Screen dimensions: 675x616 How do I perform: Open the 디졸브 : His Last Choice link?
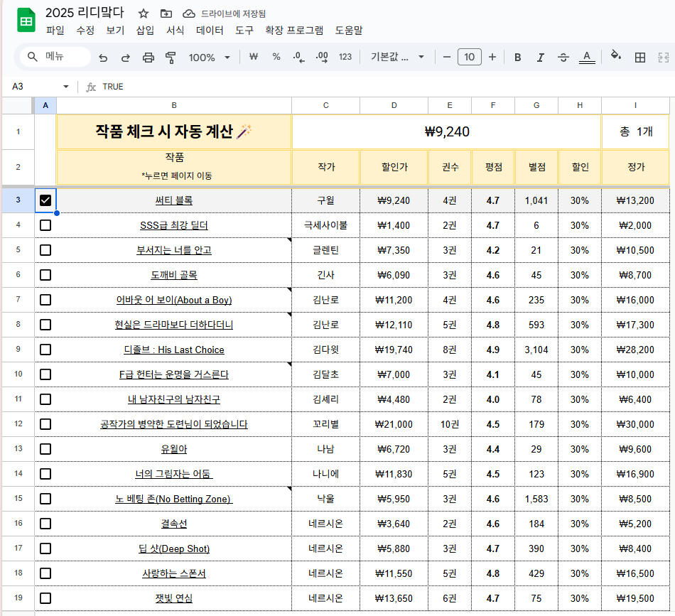click(174, 350)
